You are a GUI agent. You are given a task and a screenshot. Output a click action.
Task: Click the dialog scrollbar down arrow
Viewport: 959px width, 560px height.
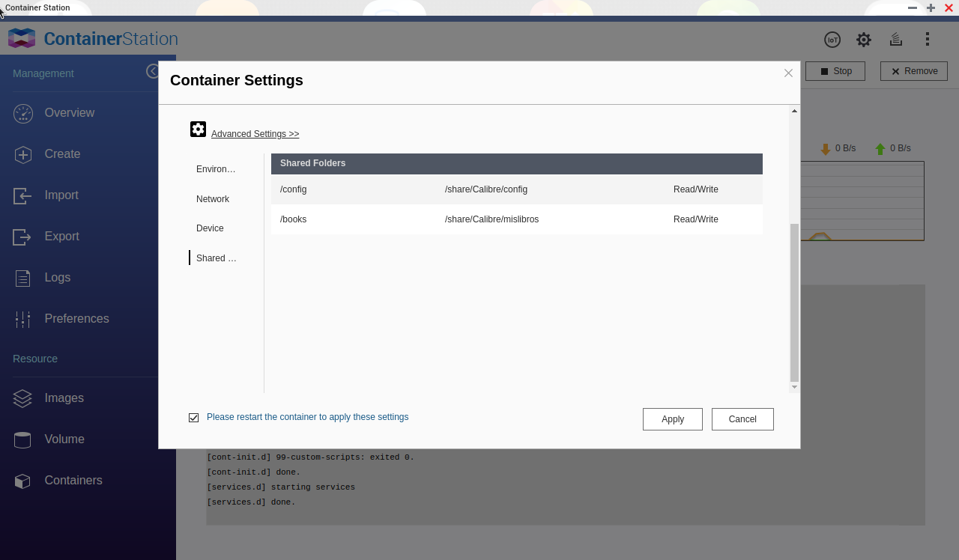point(794,387)
